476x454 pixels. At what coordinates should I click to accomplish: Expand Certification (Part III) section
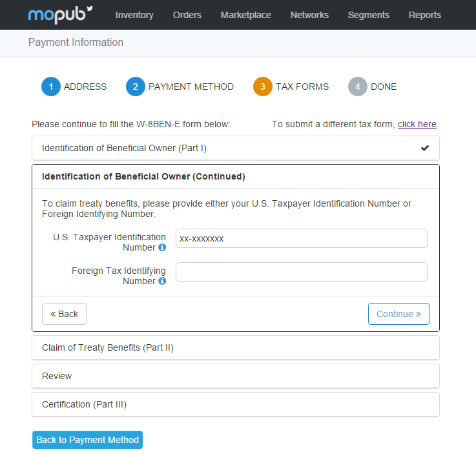tap(84, 404)
